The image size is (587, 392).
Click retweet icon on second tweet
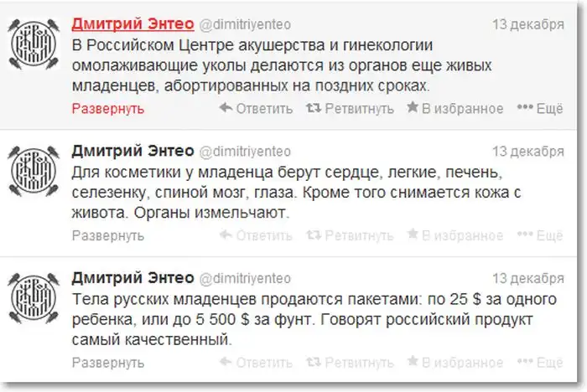[311, 235]
